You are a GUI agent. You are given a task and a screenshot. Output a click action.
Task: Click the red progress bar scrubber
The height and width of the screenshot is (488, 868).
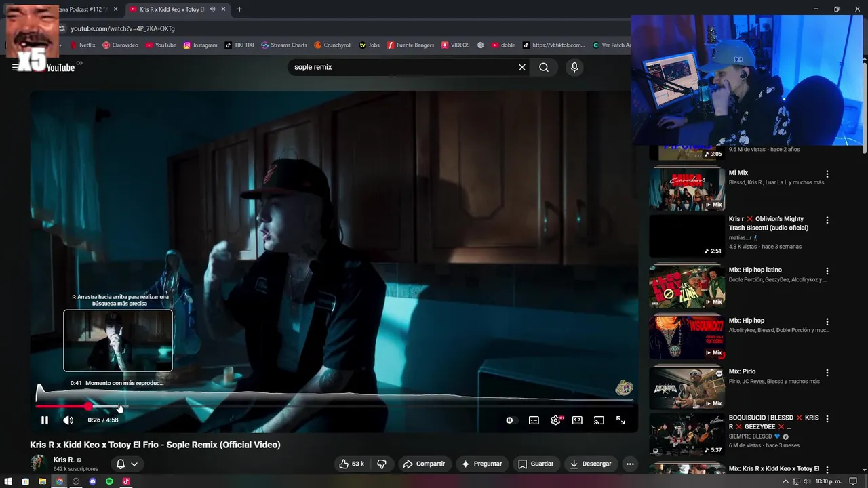pyautogui.click(x=89, y=406)
